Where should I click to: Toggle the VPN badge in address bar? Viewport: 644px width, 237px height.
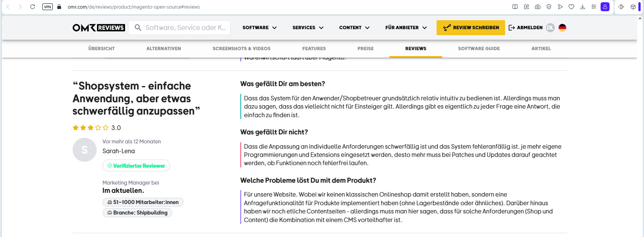pyautogui.click(x=48, y=7)
